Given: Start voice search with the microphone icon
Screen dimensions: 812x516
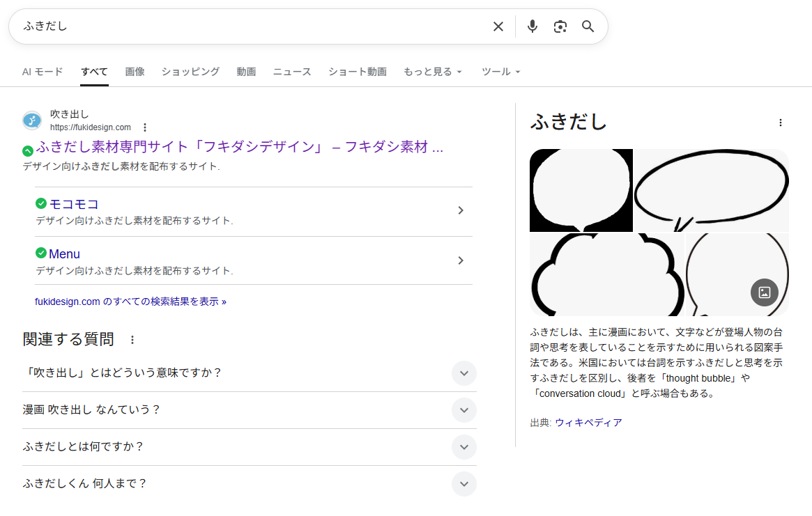Looking at the screenshot, I should pos(533,26).
